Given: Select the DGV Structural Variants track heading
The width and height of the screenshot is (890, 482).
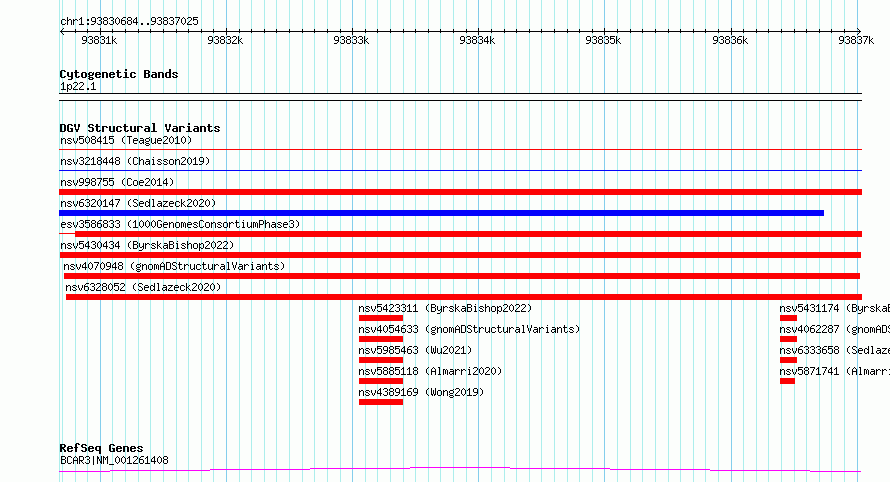Looking at the screenshot, I should coord(140,128).
